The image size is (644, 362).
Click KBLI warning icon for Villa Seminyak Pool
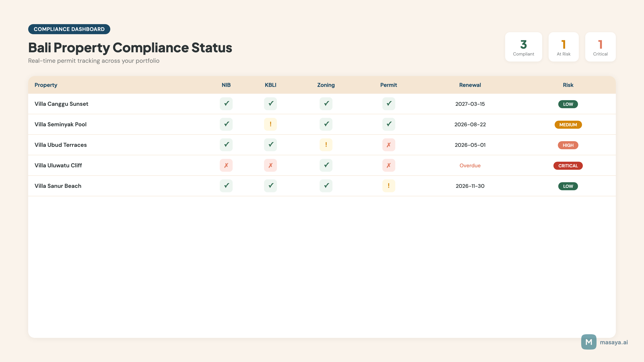tap(270, 124)
